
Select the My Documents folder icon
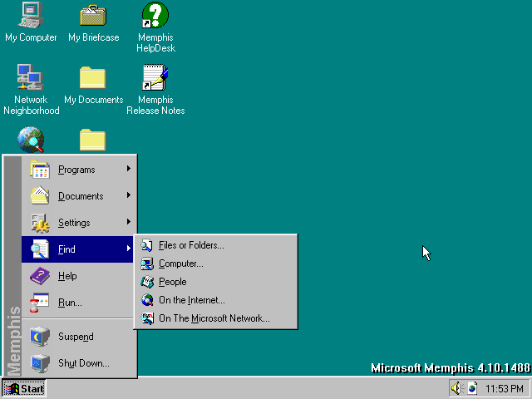click(93, 77)
